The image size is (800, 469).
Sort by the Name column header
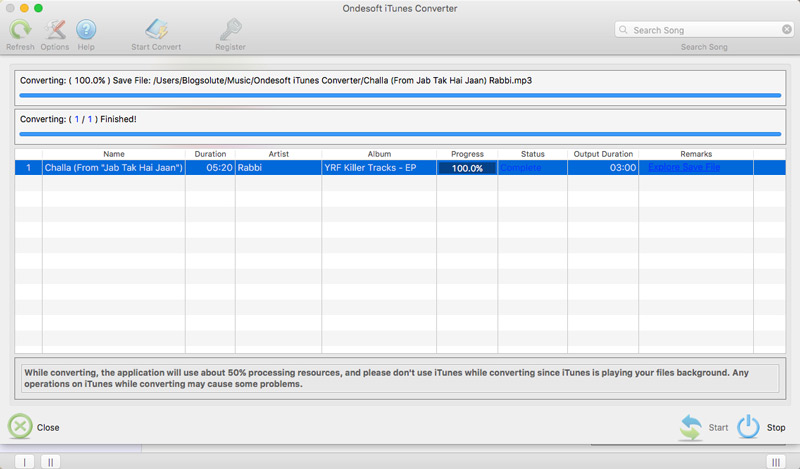(x=114, y=154)
